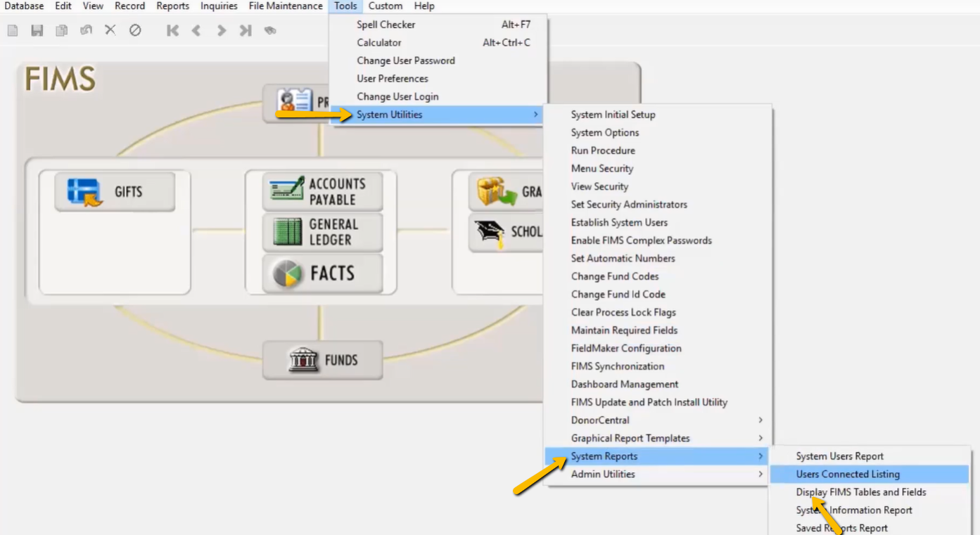This screenshot has height=535, width=980.
Task: Open the Grants module button
Action: pos(505,191)
